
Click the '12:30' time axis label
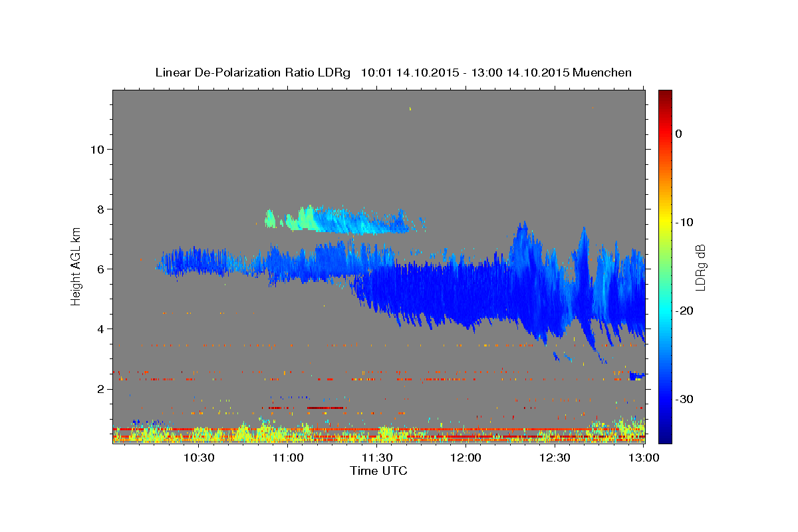tap(555, 458)
